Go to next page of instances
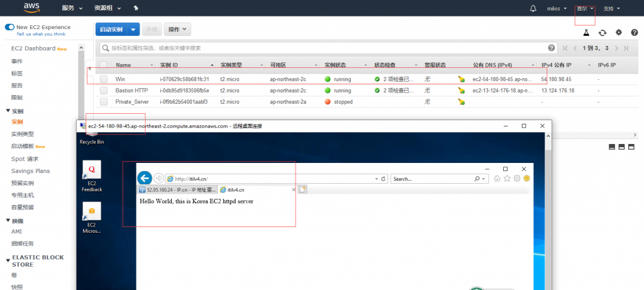The height and width of the screenshot is (290, 644). pyautogui.click(x=616, y=48)
